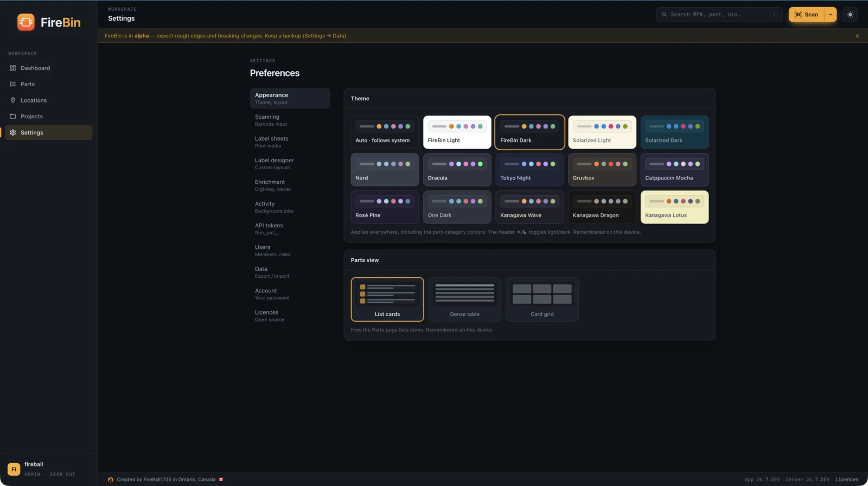Open the Appearance preferences tab
The width and height of the screenshot is (868, 486).
[290, 98]
